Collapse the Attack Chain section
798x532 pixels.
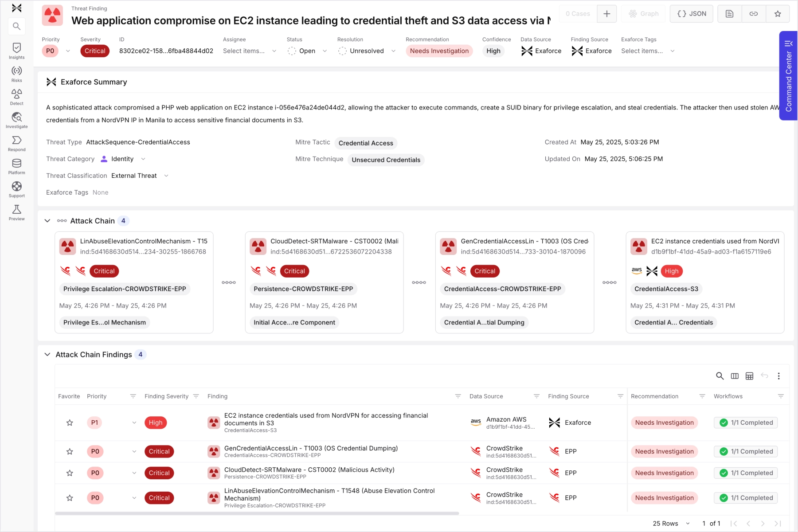point(47,221)
